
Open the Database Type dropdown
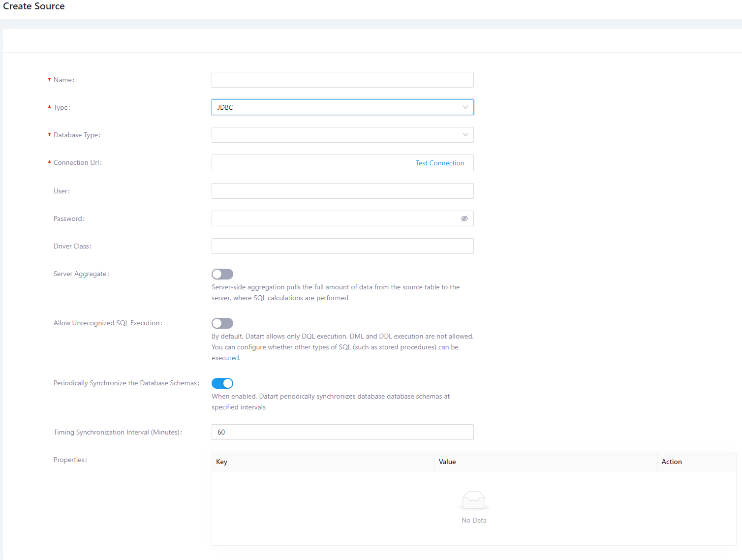(x=342, y=135)
